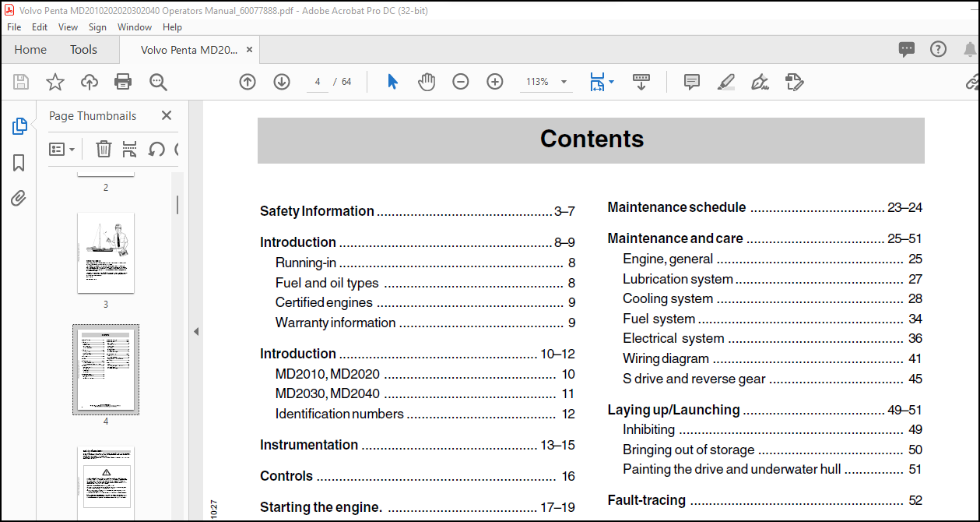Viewport: 980px width, 522px height.
Task: Click Warranty information contents entry
Action: coord(425,323)
